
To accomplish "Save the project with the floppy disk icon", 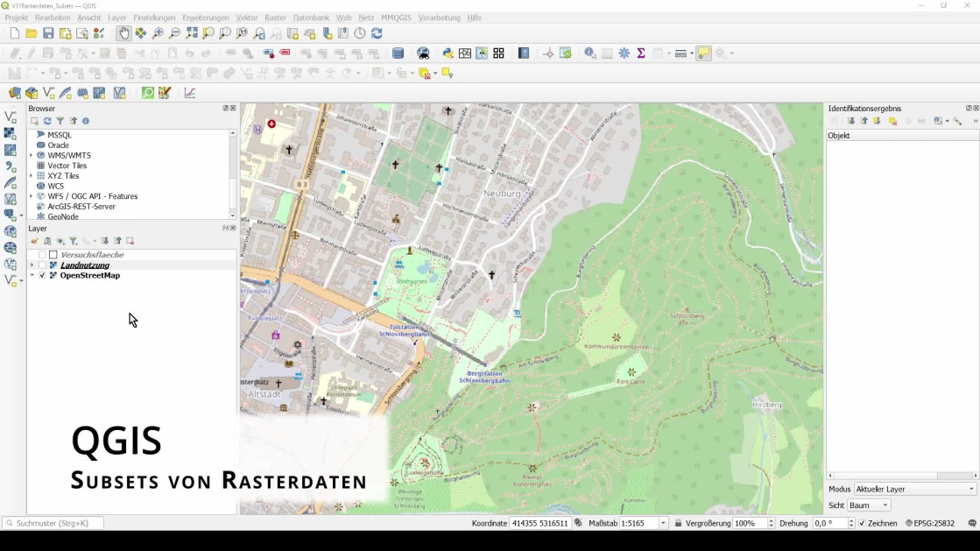I will click(48, 33).
